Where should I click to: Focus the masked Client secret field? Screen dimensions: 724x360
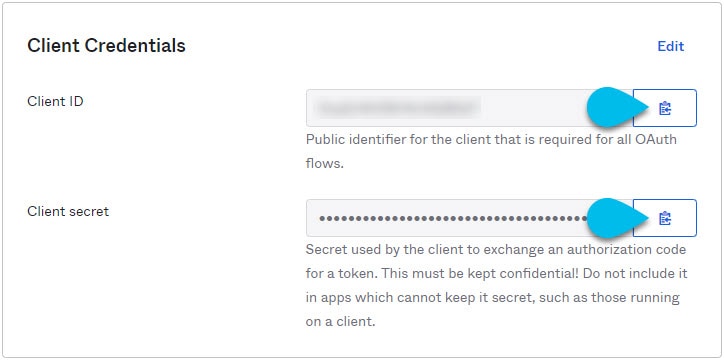point(469,218)
